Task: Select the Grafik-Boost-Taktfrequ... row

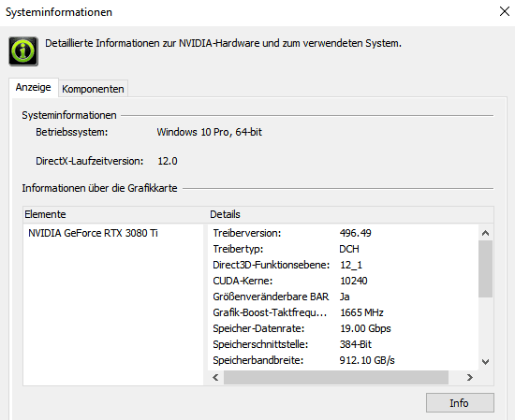Action: 344,312
